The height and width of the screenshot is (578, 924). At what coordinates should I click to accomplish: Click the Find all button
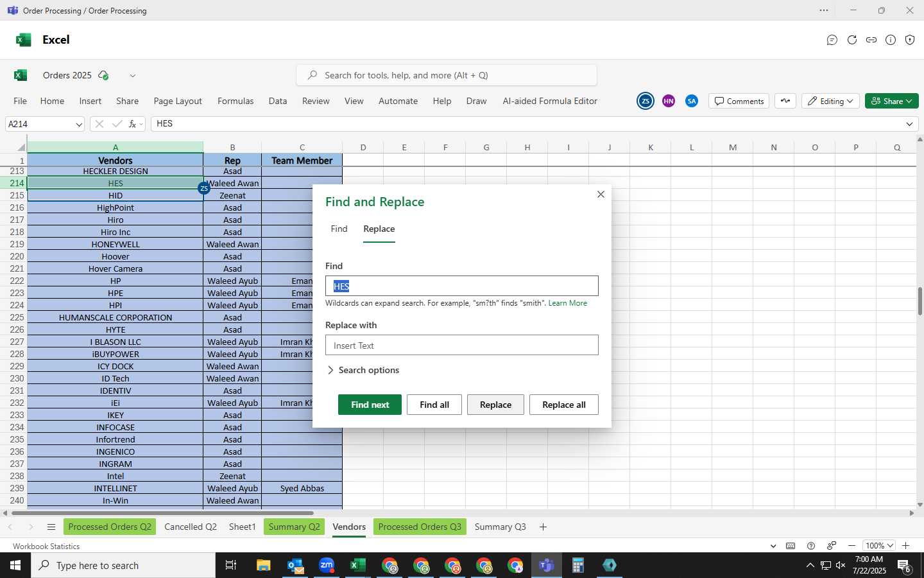click(x=434, y=405)
